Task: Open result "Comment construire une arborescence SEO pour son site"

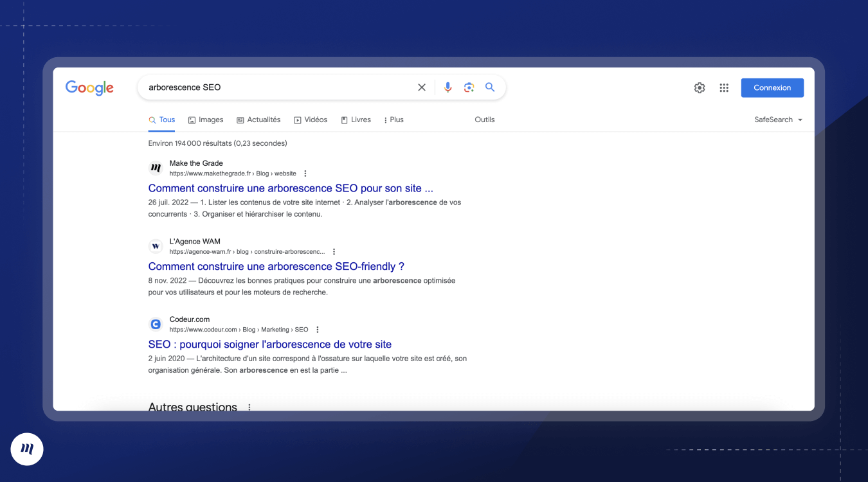Action: [x=291, y=188]
